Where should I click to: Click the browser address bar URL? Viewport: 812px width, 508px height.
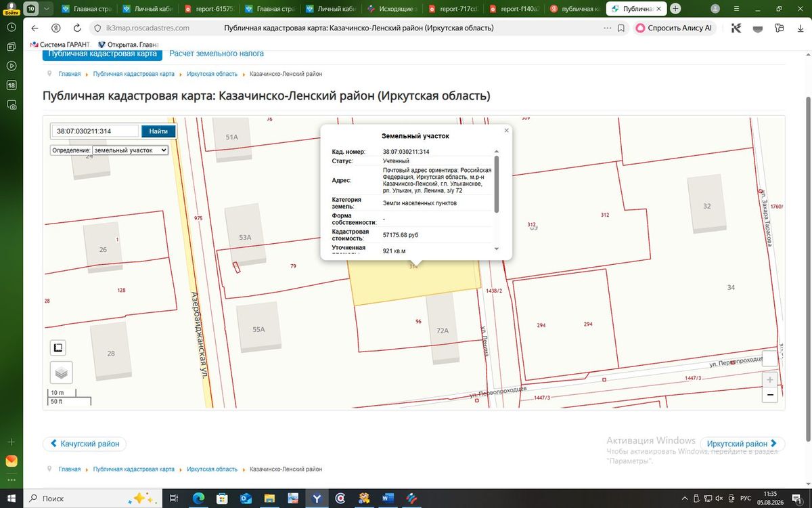click(x=148, y=28)
